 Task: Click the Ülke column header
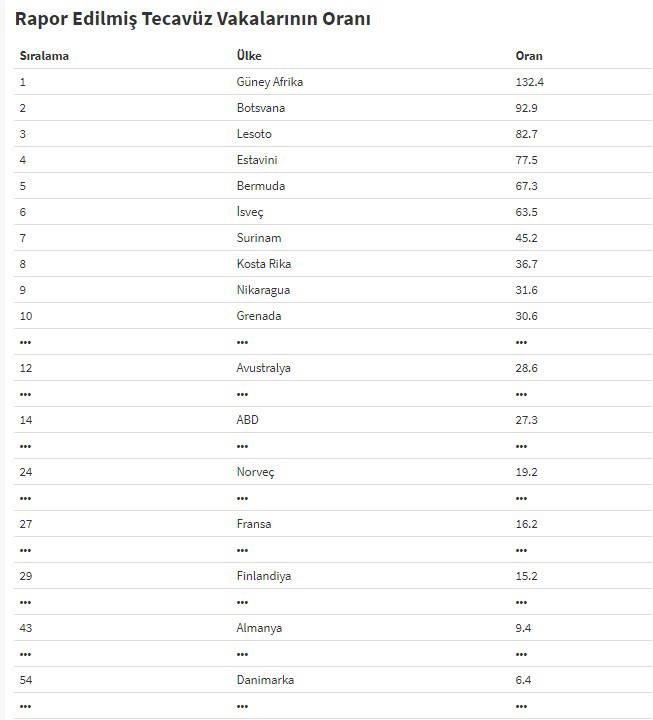pyautogui.click(x=249, y=56)
